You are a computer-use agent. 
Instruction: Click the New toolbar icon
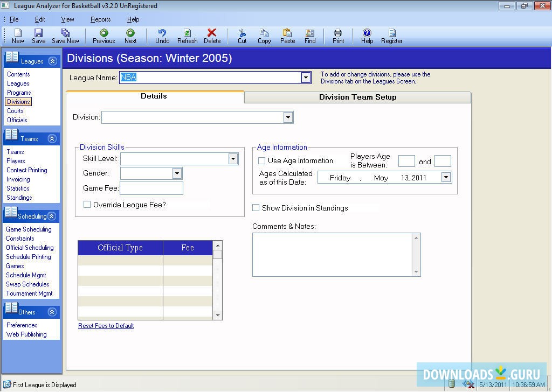pos(18,33)
